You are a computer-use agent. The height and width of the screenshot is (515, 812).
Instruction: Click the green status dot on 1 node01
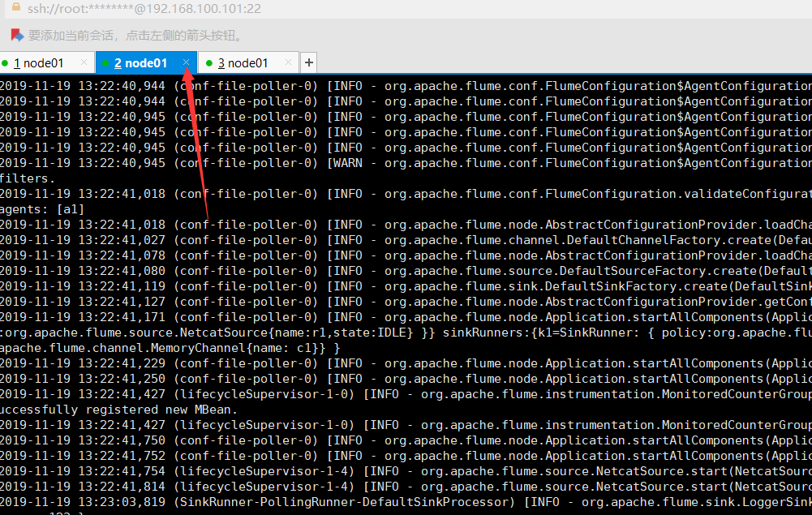5,63
